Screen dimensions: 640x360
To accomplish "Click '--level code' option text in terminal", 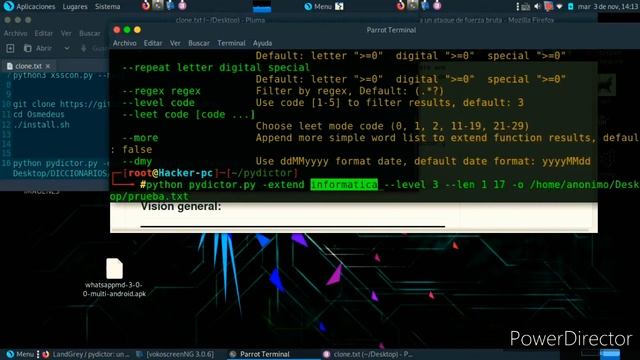I will pyautogui.click(x=158, y=102).
